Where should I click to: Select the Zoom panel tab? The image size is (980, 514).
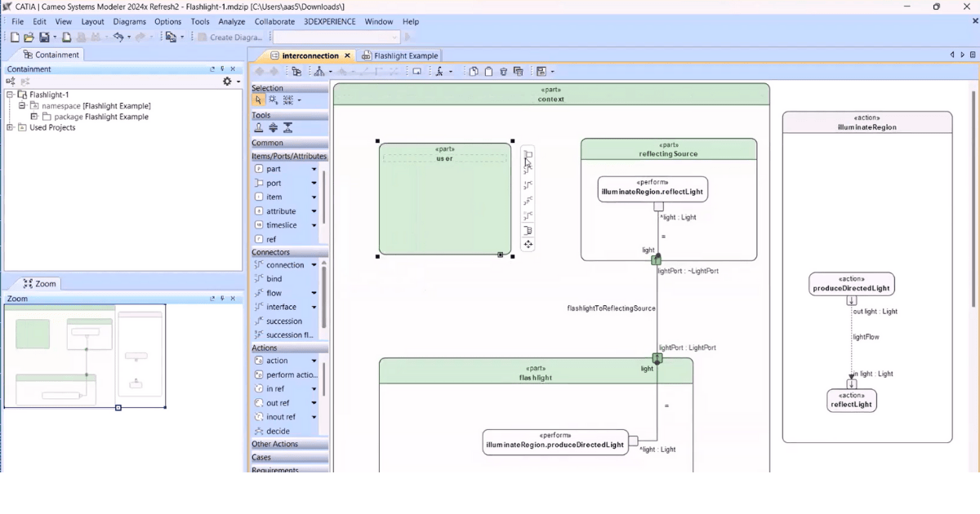click(x=40, y=284)
